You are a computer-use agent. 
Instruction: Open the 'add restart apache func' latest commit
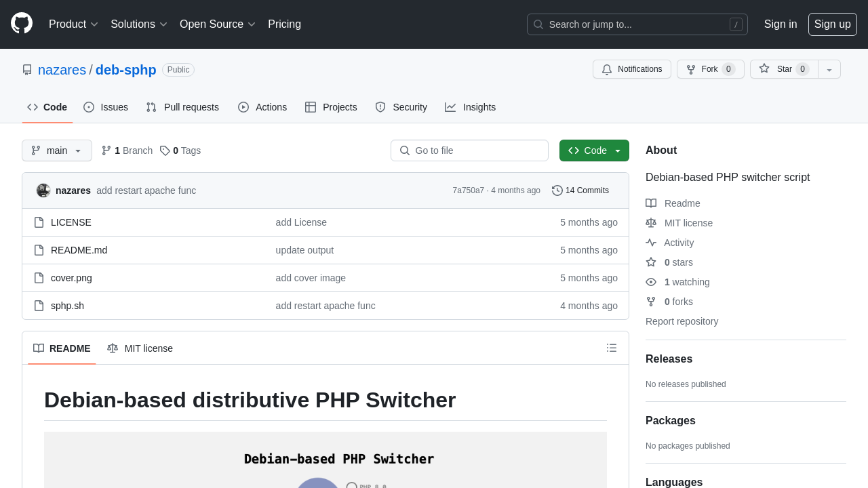[x=146, y=190]
